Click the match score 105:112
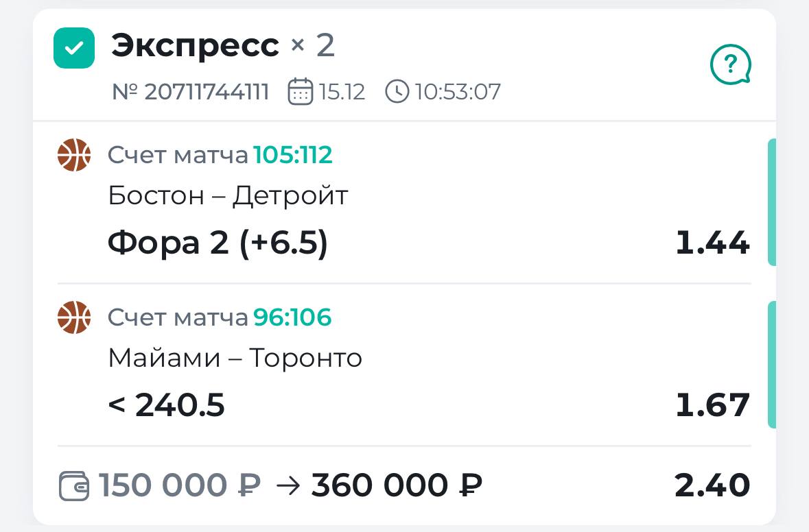This screenshot has height=532, width=809. [x=293, y=156]
